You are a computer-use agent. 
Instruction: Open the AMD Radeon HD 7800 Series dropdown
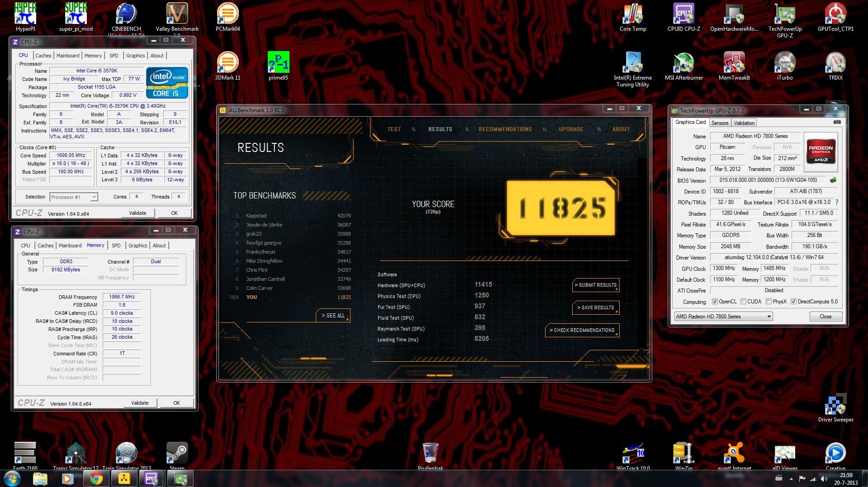(723, 317)
